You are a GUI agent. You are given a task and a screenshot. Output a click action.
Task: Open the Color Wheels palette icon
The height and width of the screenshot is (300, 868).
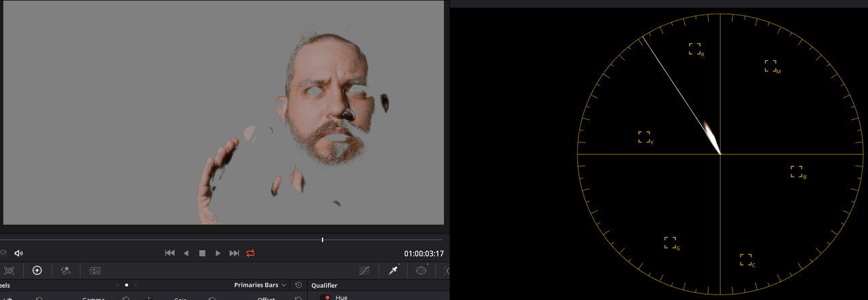(x=37, y=270)
